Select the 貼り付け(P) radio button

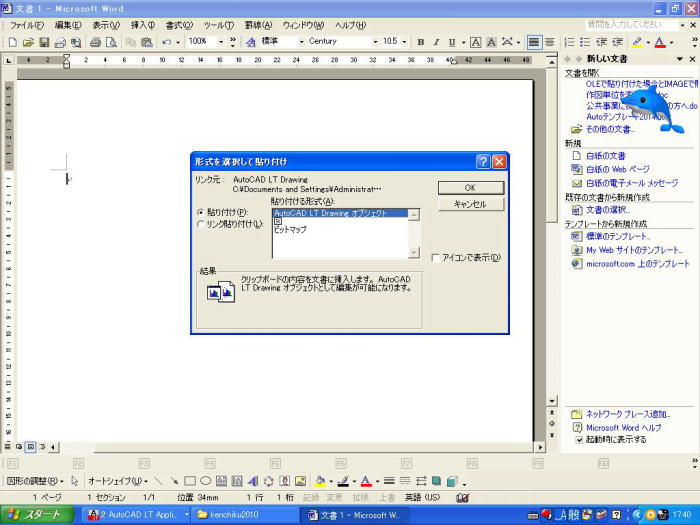pyautogui.click(x=201, y=212)
